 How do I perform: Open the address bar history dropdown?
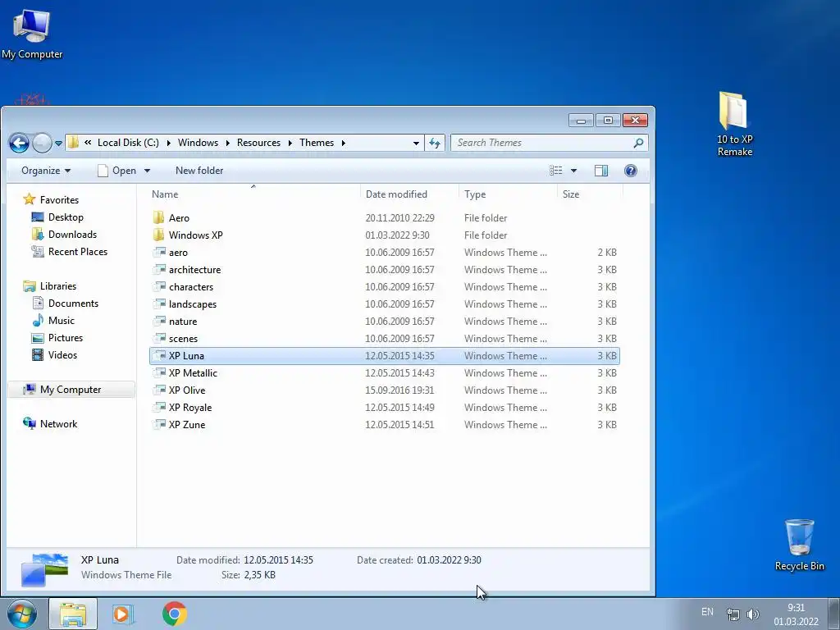[416, 143]
